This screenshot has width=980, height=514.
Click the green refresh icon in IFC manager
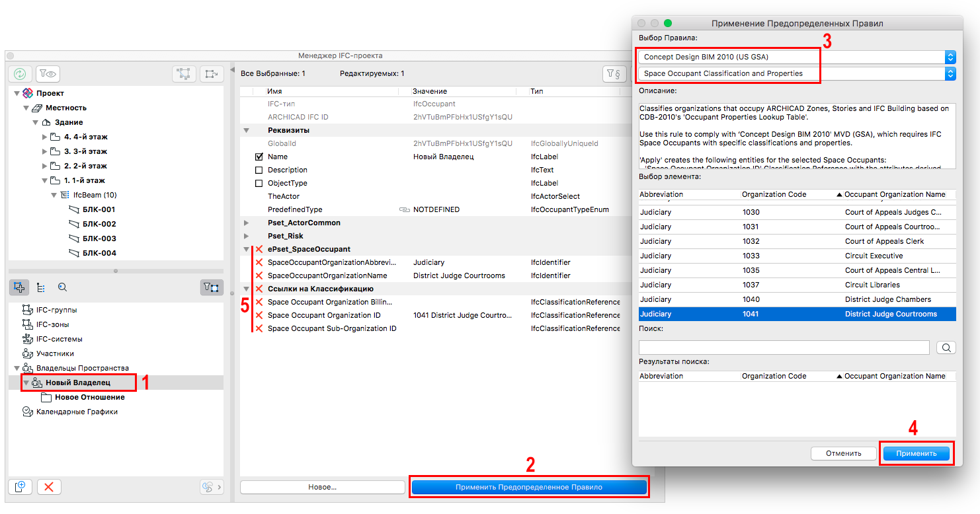(x=19, y=73)
